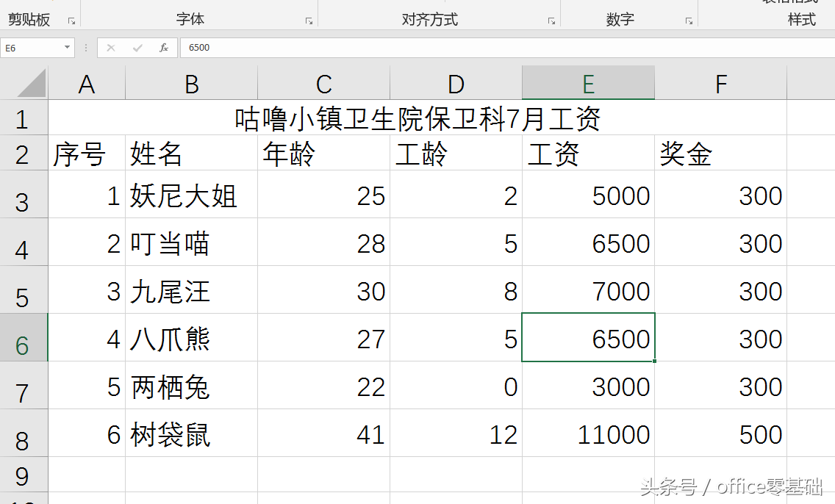Select the name cell 树袋鼠
The width and height of the screenshot is (835, 504).
click(x=192, y=433)
